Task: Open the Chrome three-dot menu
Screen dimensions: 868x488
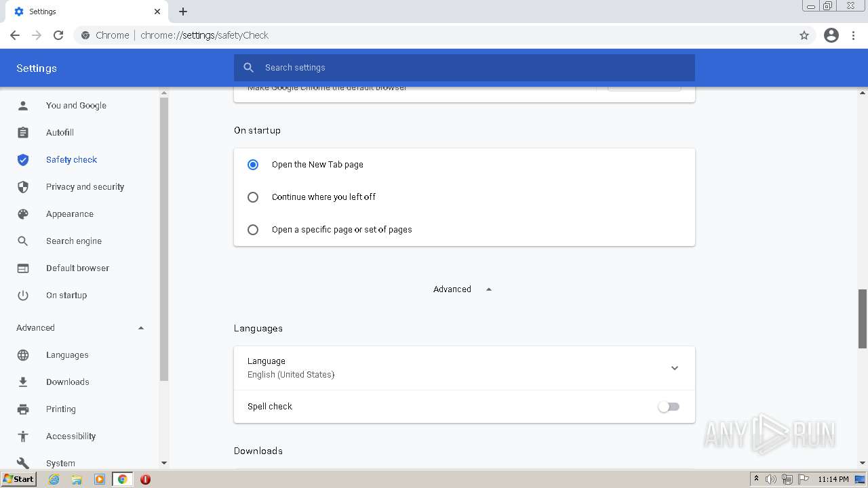Action: coord(854,35)
